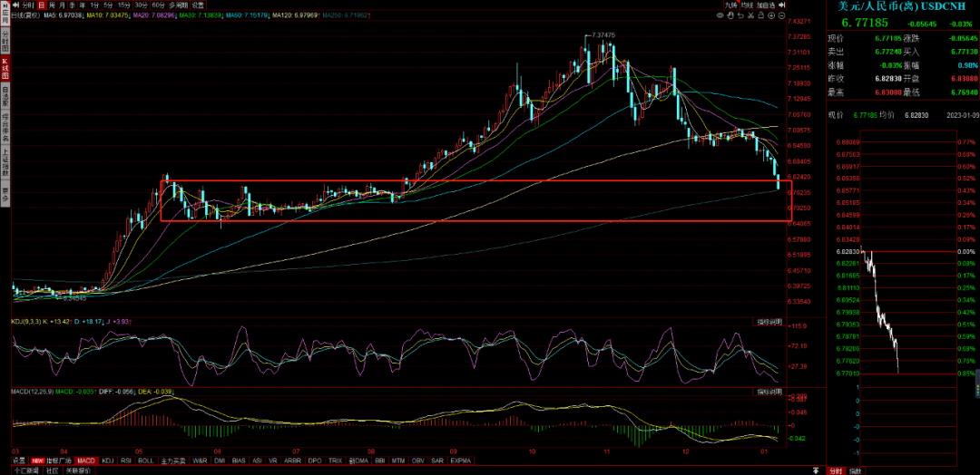Select the MACD indicator tab
Screen dimensions: 980x475
point(86,460)
